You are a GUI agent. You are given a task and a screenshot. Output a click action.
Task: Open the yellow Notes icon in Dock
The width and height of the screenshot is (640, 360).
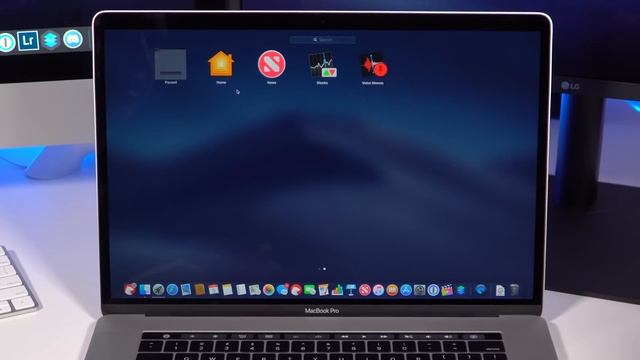point(227,290)
